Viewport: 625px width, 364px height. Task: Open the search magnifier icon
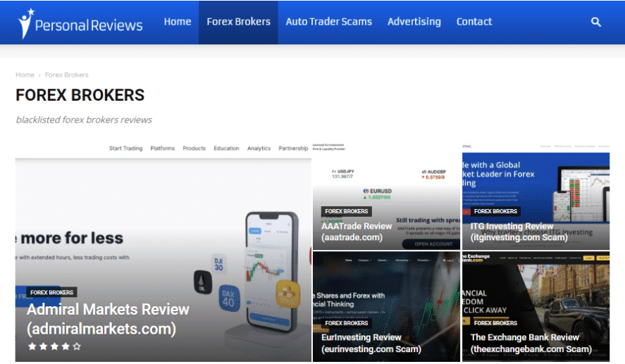595,22
